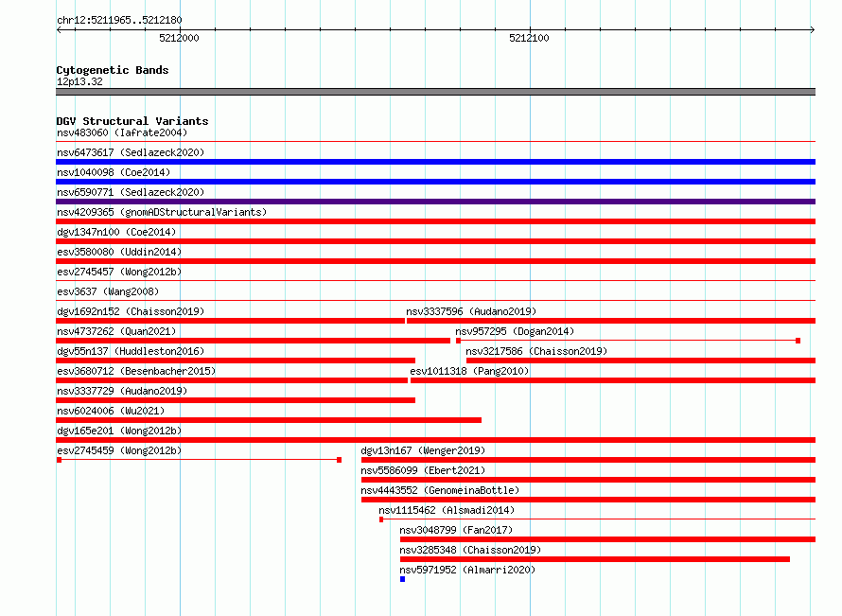Open variant nsv4443552 (GenomeinaBottle)

(x=440, y=490)
